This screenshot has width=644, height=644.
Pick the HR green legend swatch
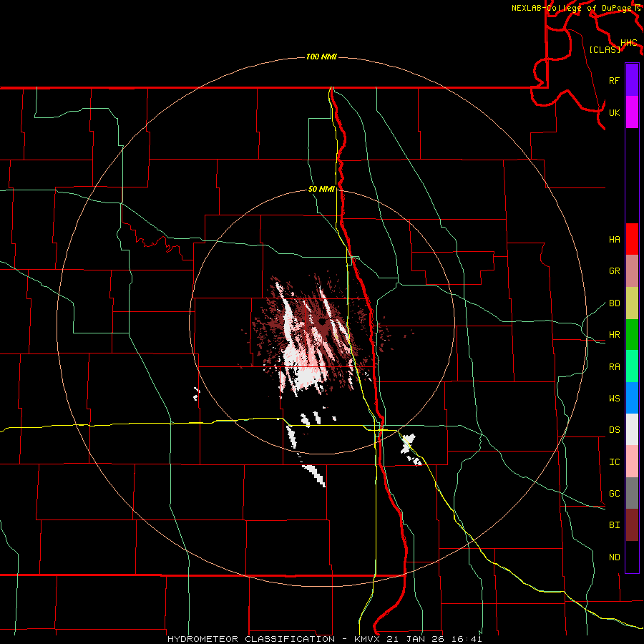click(x=632, y=335)
